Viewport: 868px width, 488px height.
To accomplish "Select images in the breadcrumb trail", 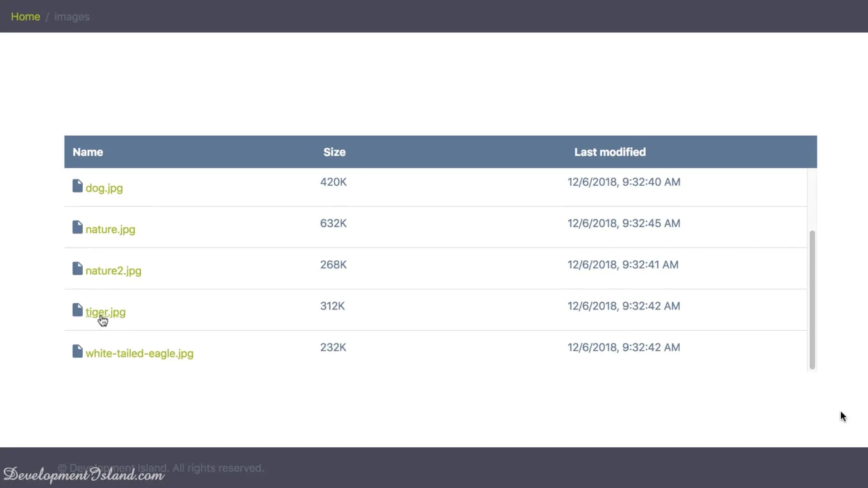I will pos(72,17).
